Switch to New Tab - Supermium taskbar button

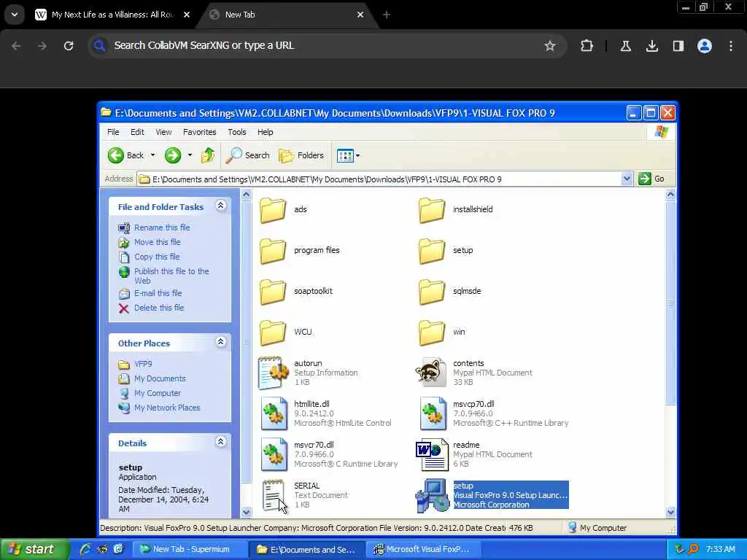click(189, 550)
